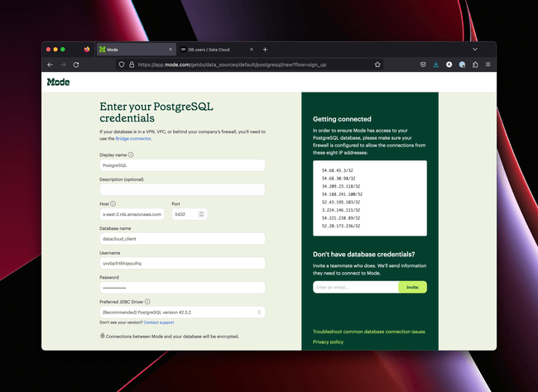
Task: Open the Firefox downloads icon
Action: coord(436,65)
